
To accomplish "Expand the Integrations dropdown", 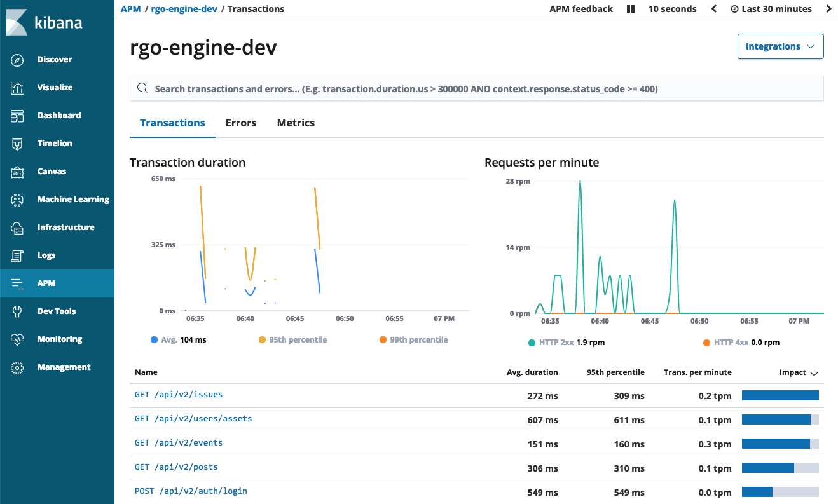I will 780,46.
